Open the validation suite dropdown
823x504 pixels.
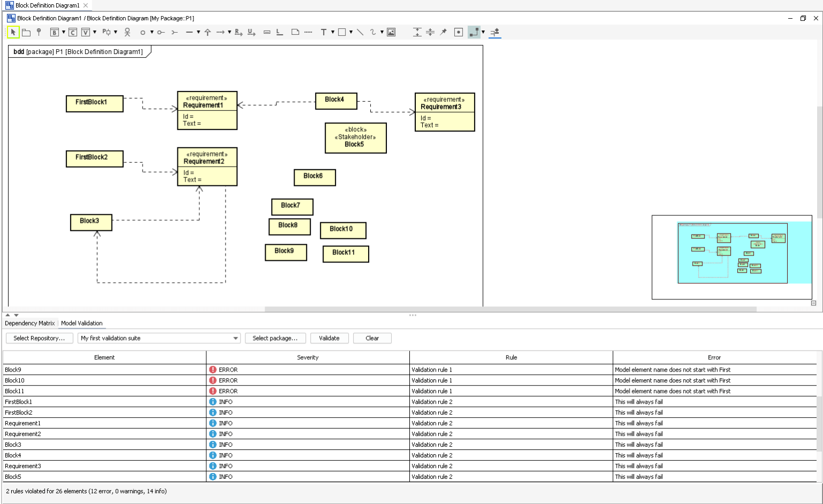point(236,338)
